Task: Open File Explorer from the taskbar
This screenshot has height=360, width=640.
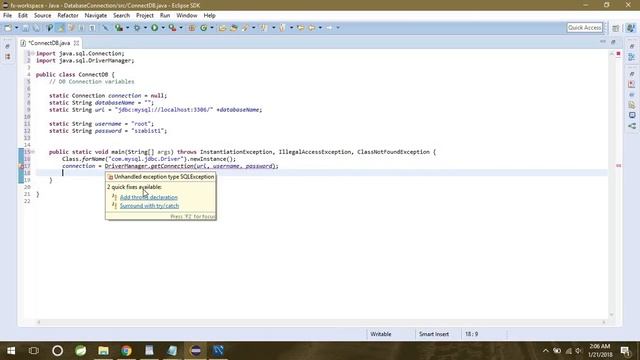Action: pos(103,351)
